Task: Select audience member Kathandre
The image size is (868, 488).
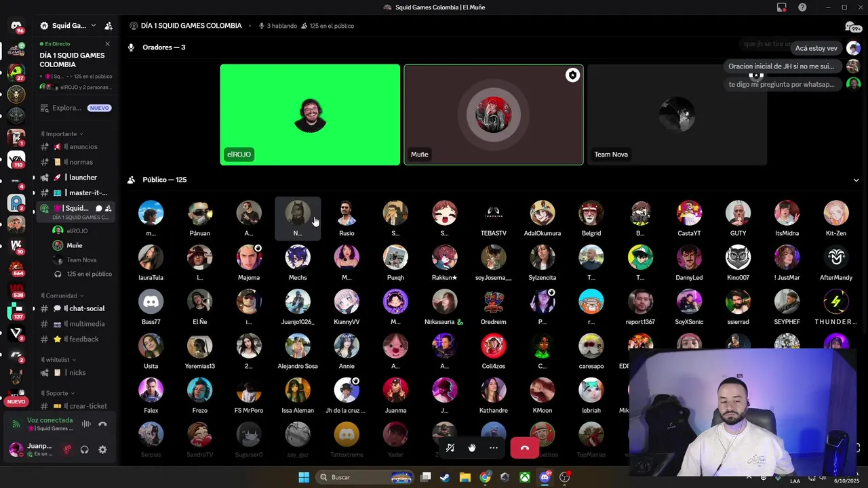Action: (494, 395)
